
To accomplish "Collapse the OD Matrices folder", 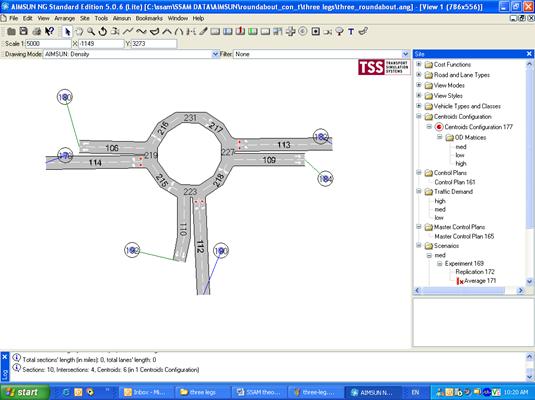I will point(440,137).
